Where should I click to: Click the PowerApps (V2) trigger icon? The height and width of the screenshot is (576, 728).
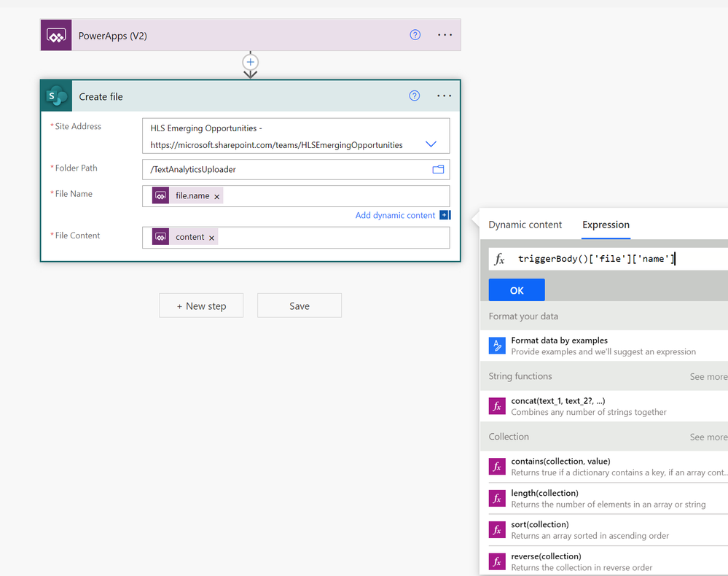(56, 35)
